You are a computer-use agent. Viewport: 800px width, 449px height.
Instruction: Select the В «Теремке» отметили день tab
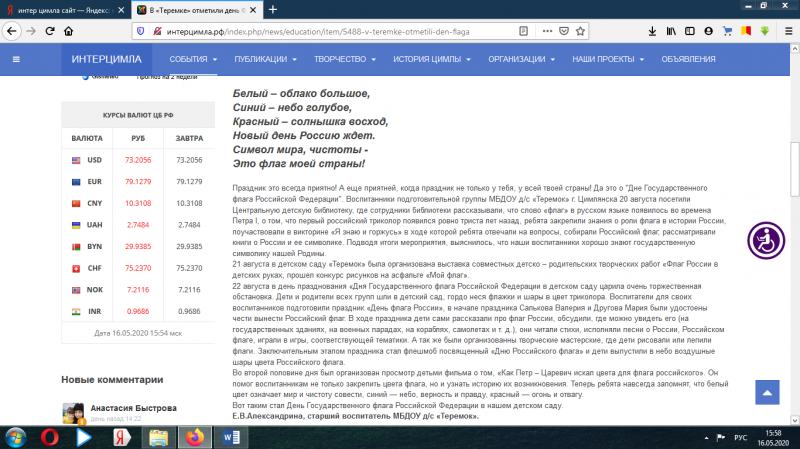(198, 10)
